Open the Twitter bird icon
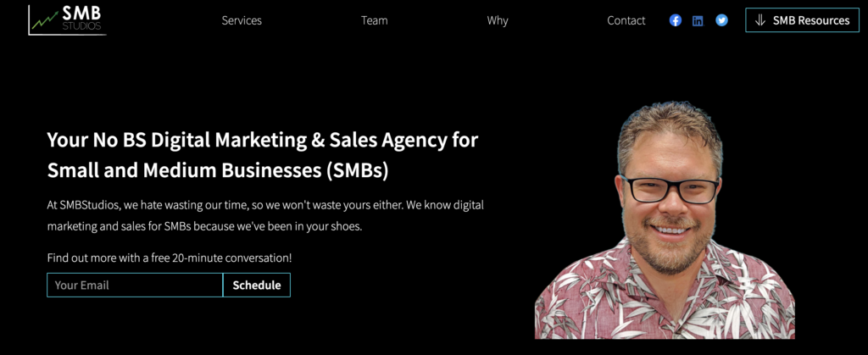Screen dimensions: 868x355 coord(721,20)
